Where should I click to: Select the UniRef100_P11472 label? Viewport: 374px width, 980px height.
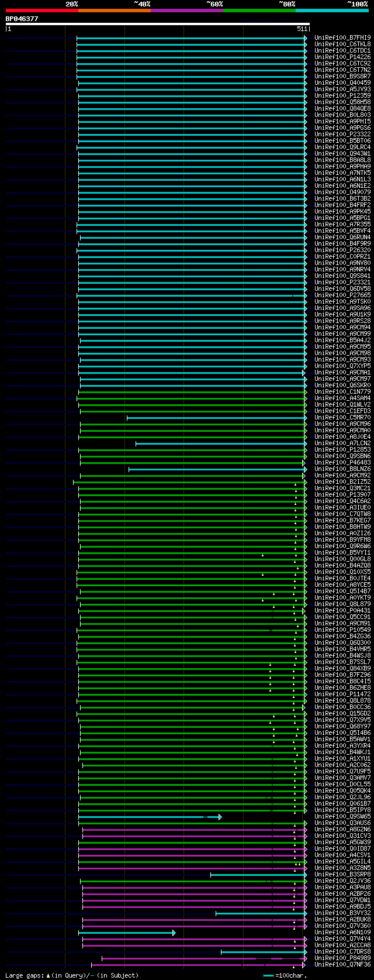(x=342, y=694)
